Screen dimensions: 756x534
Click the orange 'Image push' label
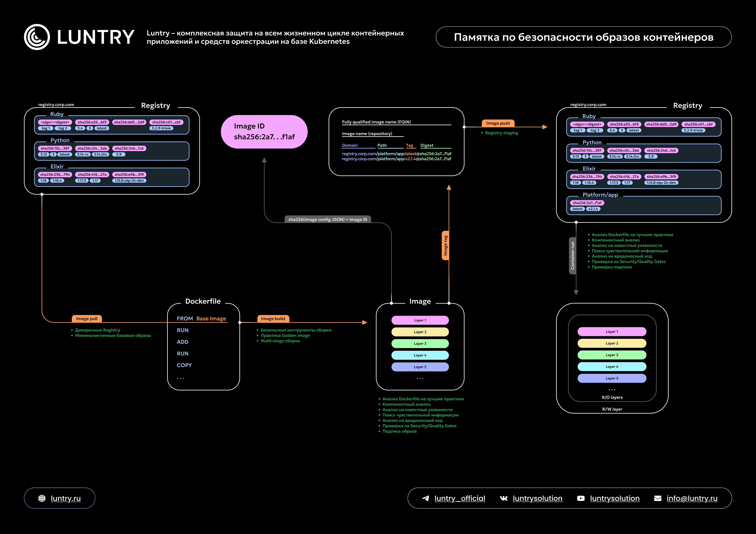point(498,123)
